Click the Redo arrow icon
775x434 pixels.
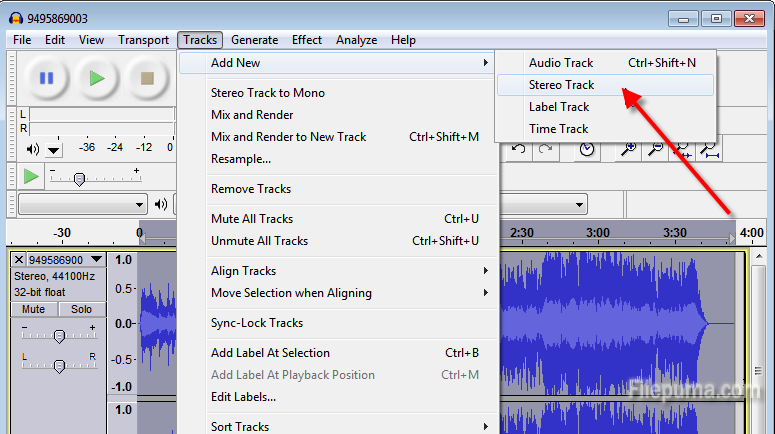pyautogui.click(x=545, y=149)
